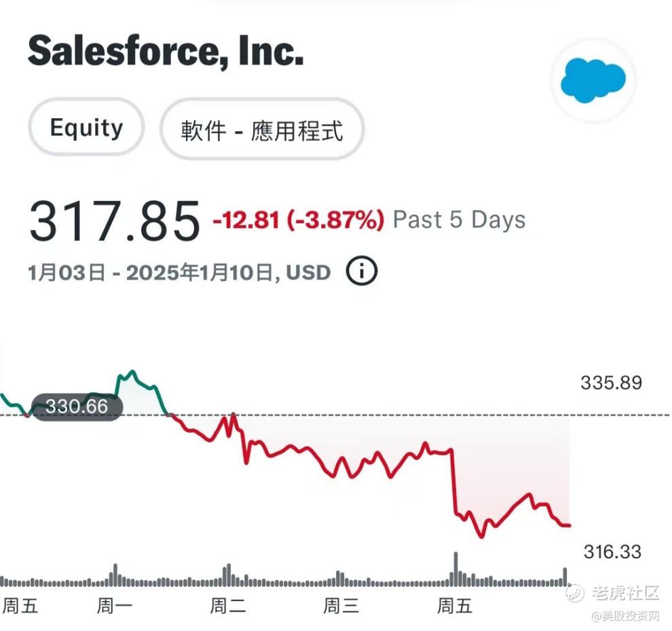Click the Salesforce, Inc. title
This screenshot has height=631, width=672.
click(x=165, y=51)
